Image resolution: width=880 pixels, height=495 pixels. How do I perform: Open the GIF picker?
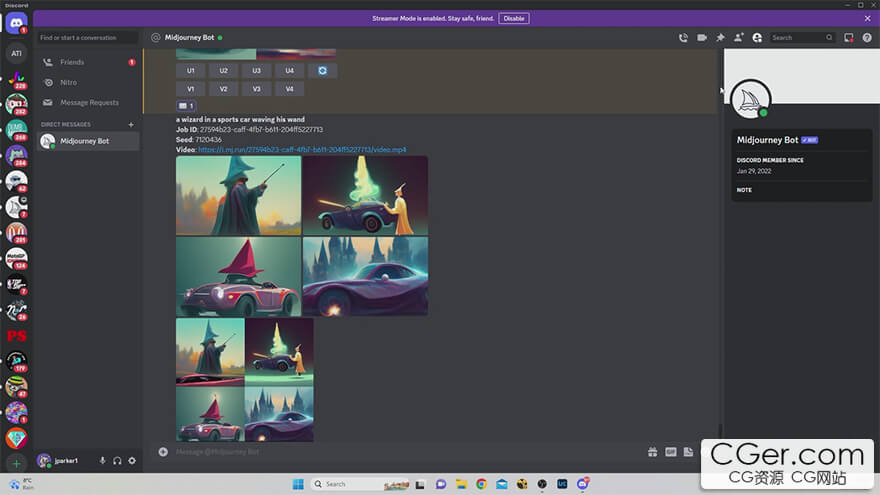tap(671, 452)
